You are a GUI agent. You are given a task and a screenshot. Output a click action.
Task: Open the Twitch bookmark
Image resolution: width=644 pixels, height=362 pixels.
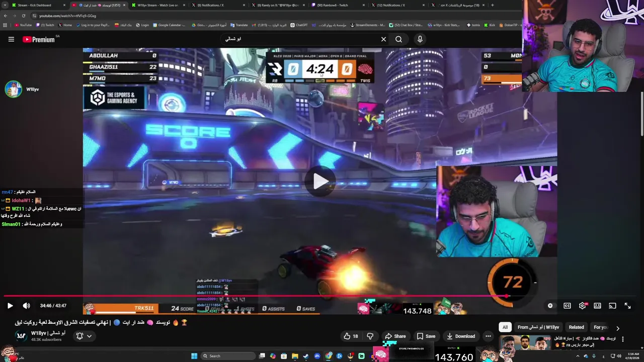(x=45, y=25)
